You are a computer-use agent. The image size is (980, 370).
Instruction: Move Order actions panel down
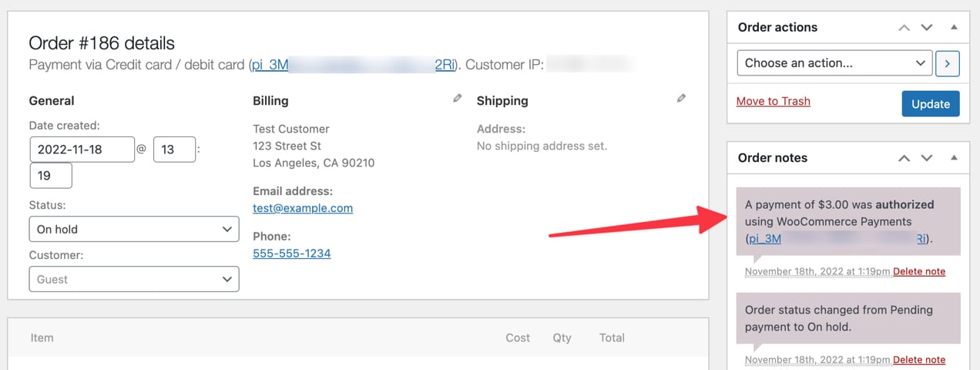click(927, 28)
